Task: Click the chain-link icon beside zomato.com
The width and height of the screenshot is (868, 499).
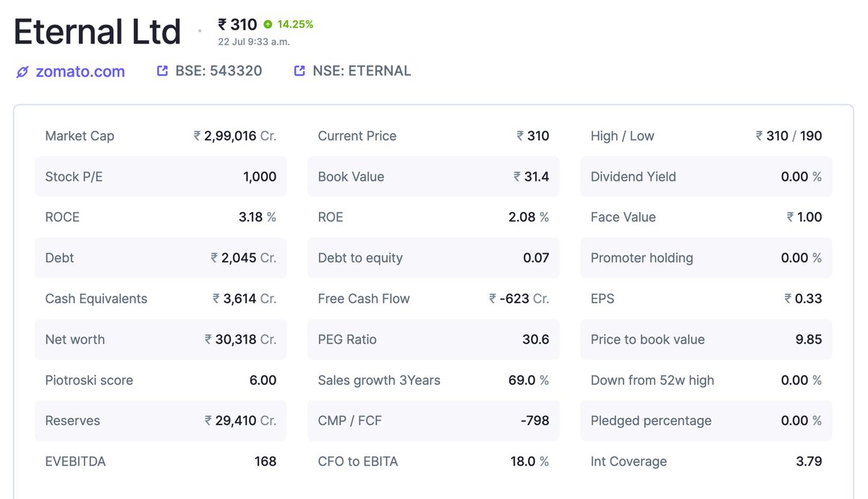Action: (x=22, y=72)
